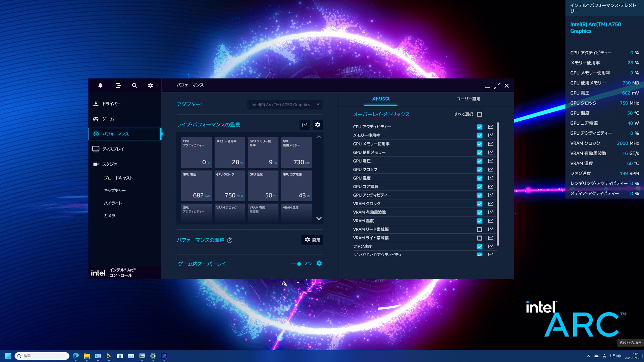Click graph icon for VRAM リード帯域幅 row
The image size is (644, 362).
pyautogui.click(x=491, y=229)
